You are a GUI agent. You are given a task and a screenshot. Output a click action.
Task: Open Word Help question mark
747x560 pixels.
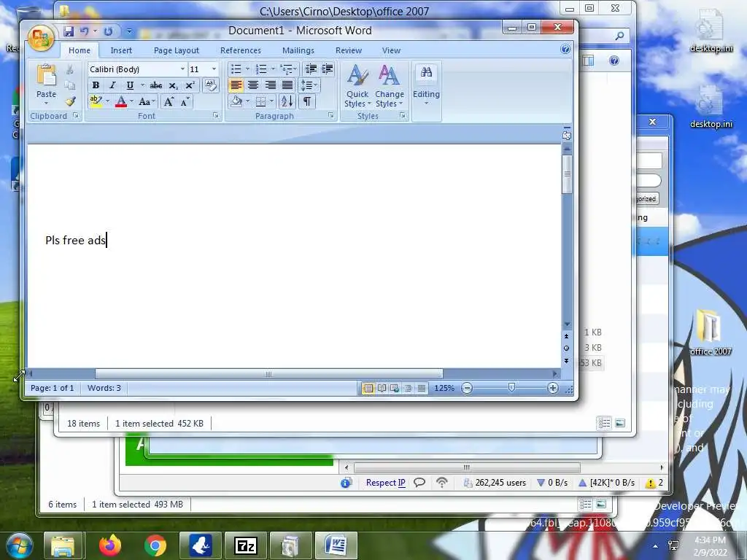click(x=565, y=49)
